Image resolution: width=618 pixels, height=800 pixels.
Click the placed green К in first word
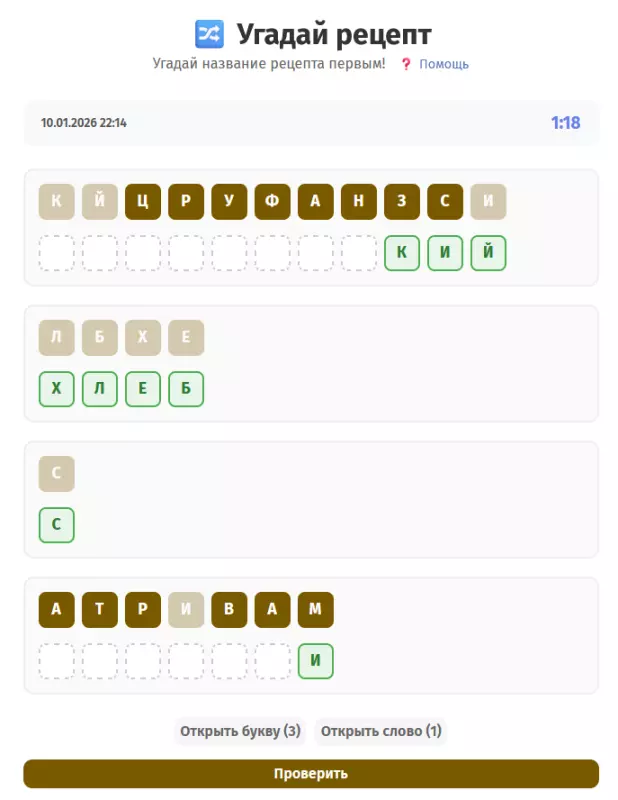[x=401, y=253]
